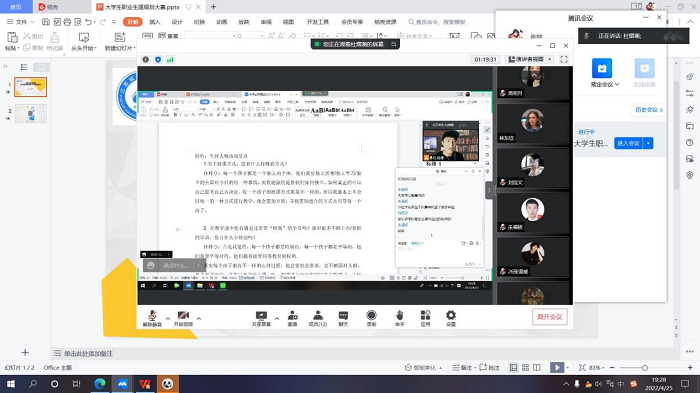Raise hand in the meeting

400,318
